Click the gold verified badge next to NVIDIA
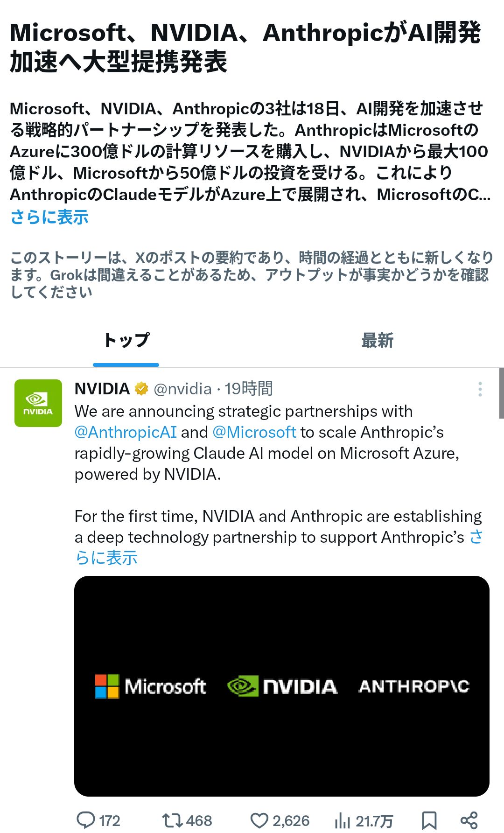This screenshot has height=833, width=504. [x=141, y=389]
